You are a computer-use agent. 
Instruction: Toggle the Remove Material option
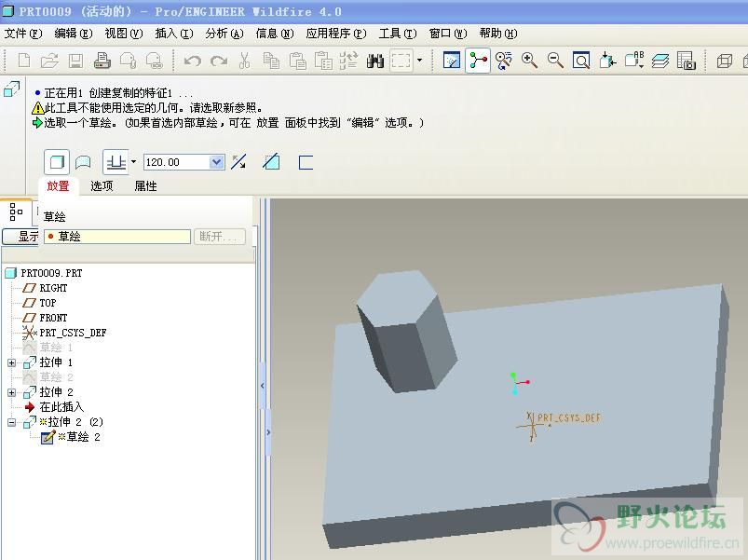[271, 162]
